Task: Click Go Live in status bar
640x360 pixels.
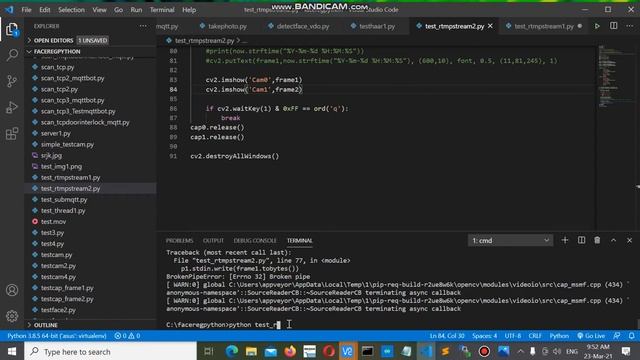Action: click(x=591, y=336)
